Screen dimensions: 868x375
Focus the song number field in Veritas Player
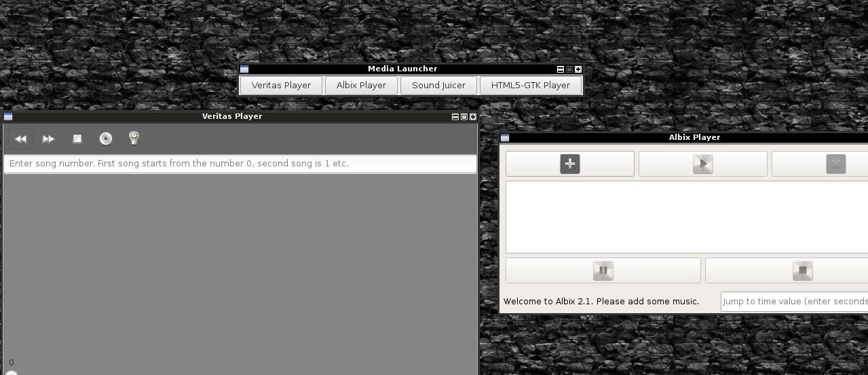point(240,164)
